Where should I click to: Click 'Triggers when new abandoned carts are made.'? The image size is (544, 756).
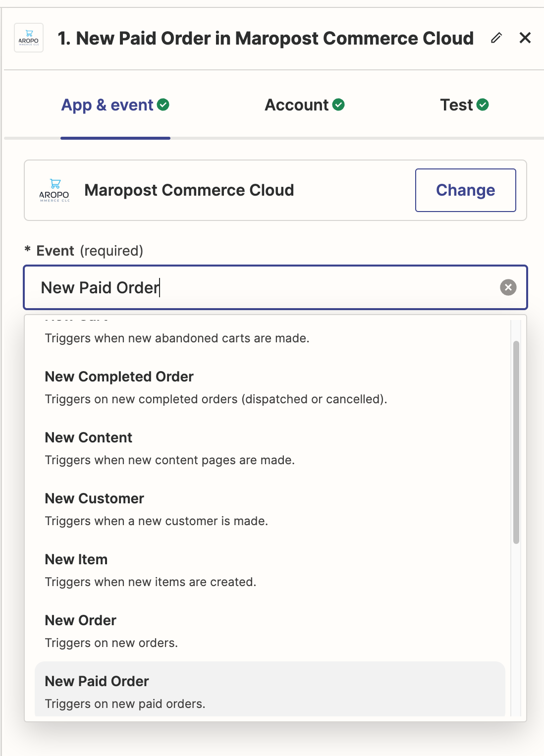pyautogui.click(x=177, y=338)
